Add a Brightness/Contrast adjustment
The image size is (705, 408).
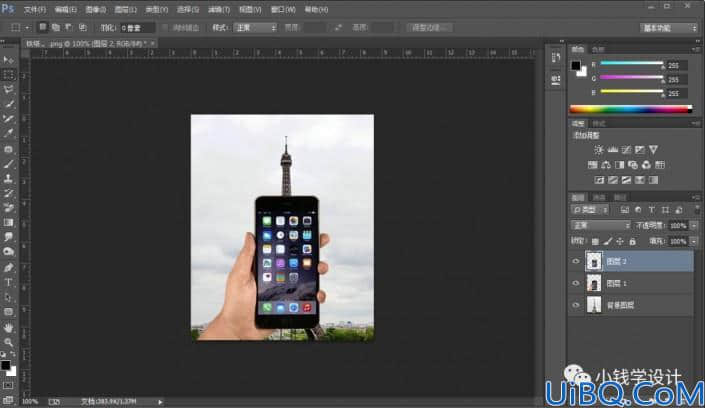coord(598,150)
